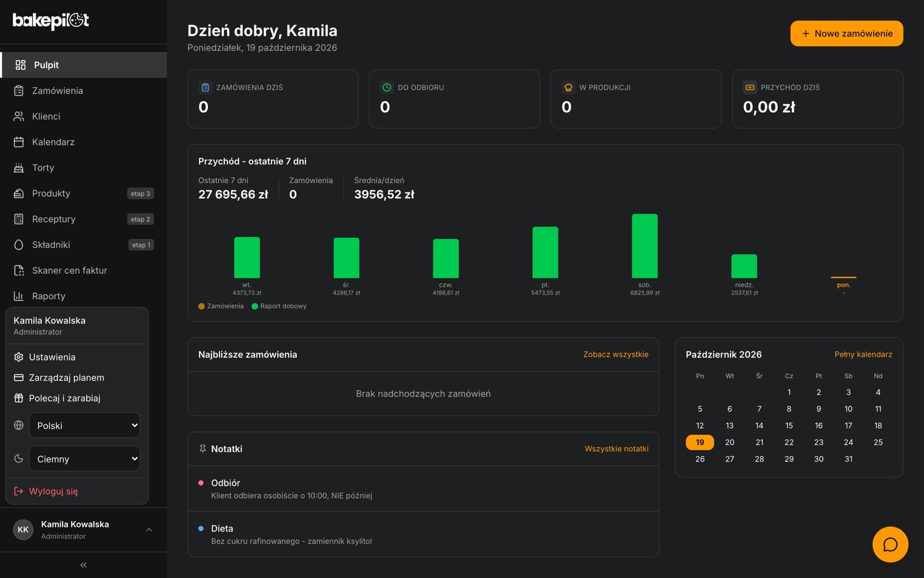Screen dimensions: 924x578
Task: Open Pełny kalendarz link
Action: coord(863,355)
